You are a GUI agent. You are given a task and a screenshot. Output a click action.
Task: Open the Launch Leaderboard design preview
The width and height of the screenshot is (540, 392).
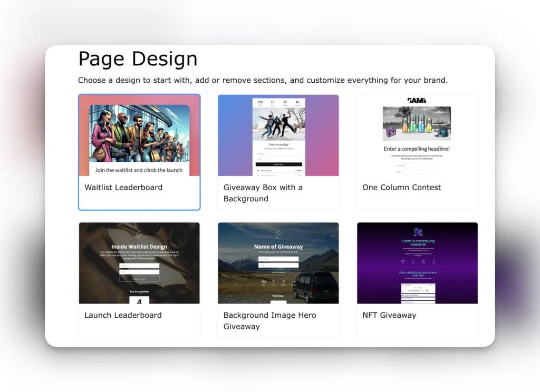[x=139, y=263]
